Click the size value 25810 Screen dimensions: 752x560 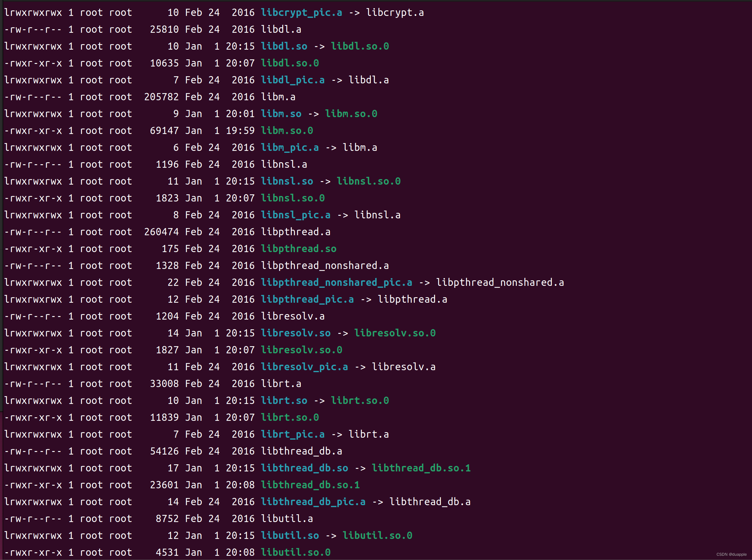click(164, 30)
